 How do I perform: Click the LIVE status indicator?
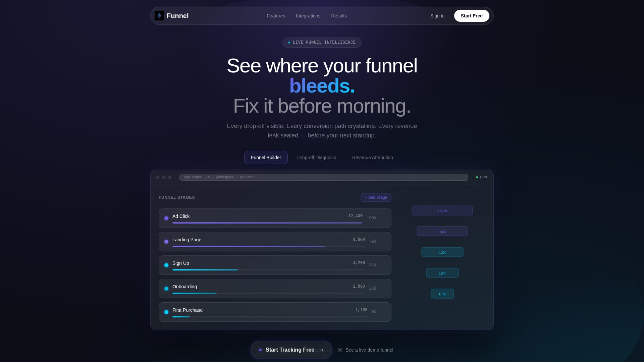482,177
